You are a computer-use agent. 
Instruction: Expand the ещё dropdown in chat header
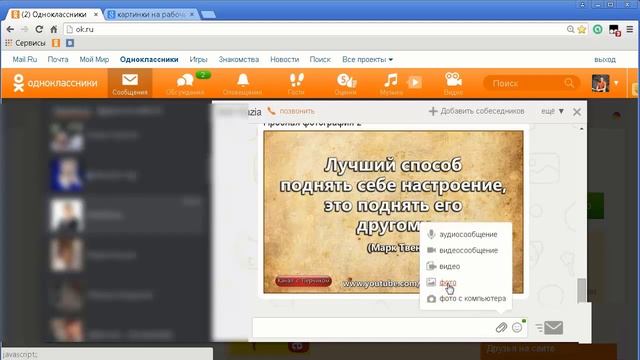coord(552,111)
